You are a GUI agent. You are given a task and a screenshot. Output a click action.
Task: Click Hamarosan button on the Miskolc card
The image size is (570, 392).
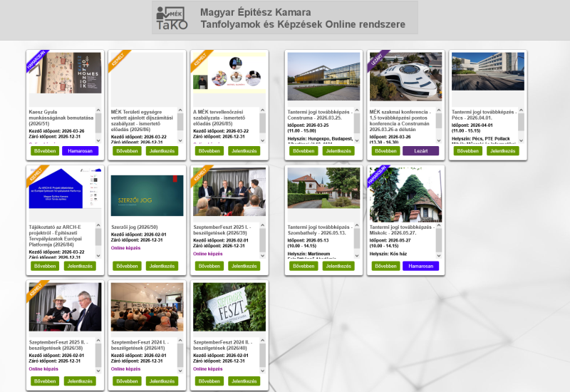tap(420, 266)
